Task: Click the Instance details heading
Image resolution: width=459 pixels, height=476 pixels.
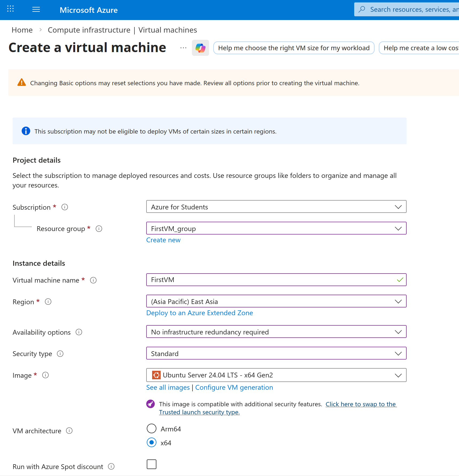Action: (x=39, y=263)
